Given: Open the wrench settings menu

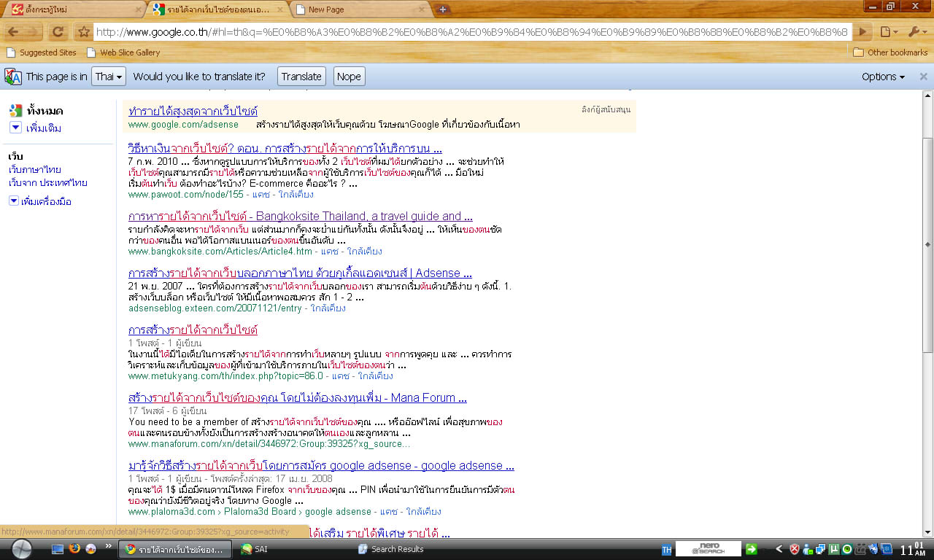Looking at the screenshot, I should 916,32.
